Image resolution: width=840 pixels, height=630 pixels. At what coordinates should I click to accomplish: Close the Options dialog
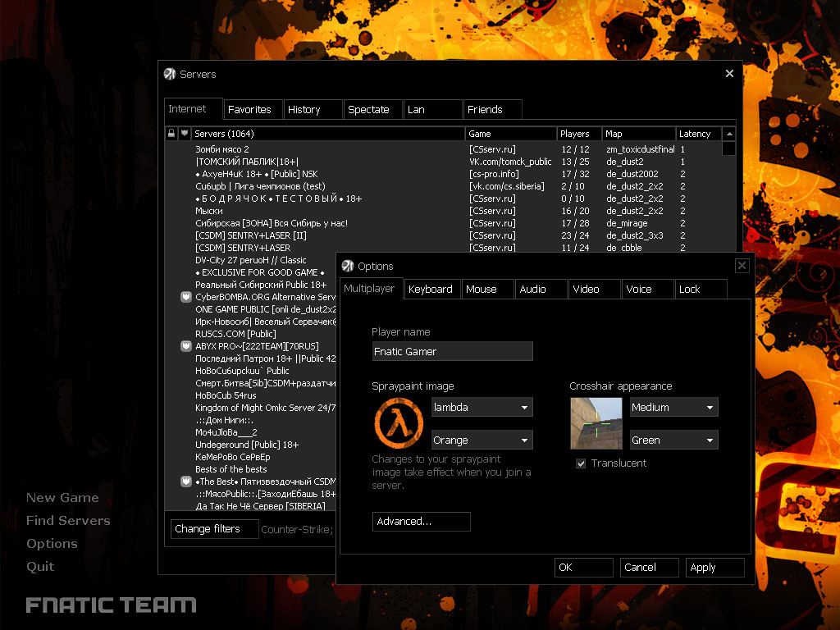(x=742, y=266)
